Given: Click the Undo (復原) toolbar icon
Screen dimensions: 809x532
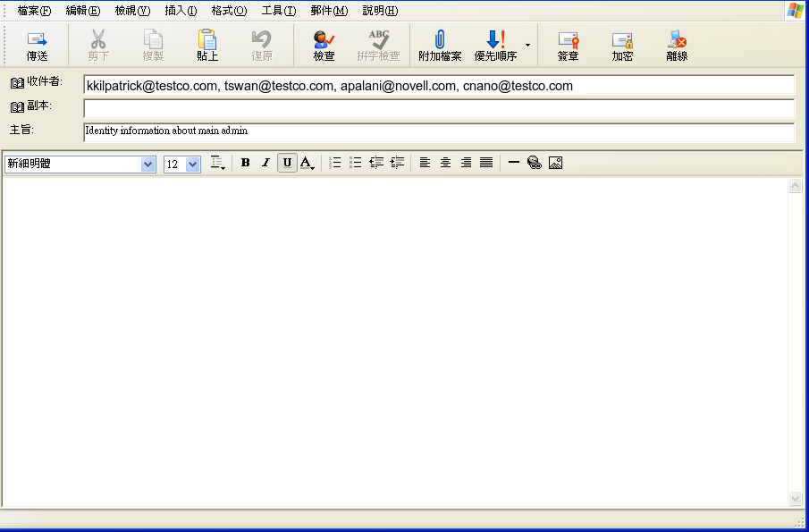Looking at the screenshot, I should (x=262, y=39).
